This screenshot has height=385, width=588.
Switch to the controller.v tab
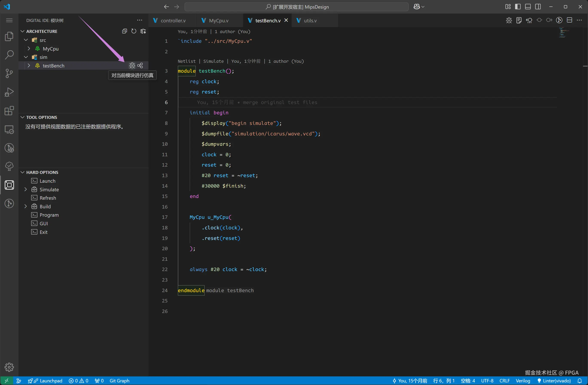pyautogui.click(x=173, y=20)
